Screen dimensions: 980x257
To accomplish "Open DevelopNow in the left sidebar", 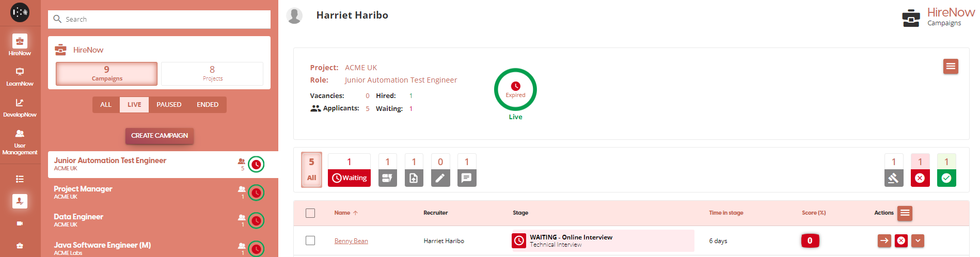I will coord(20,107).
